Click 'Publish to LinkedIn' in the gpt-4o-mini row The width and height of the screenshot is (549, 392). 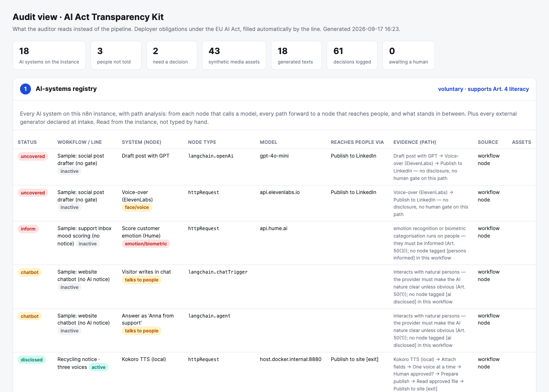coord(353,156)
